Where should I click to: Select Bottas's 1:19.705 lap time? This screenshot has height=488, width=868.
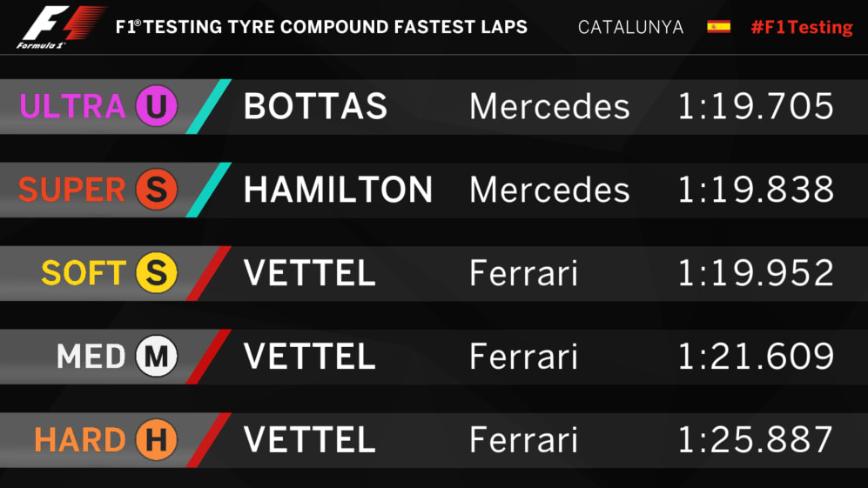pyautogui.click(x=755, y=107)
